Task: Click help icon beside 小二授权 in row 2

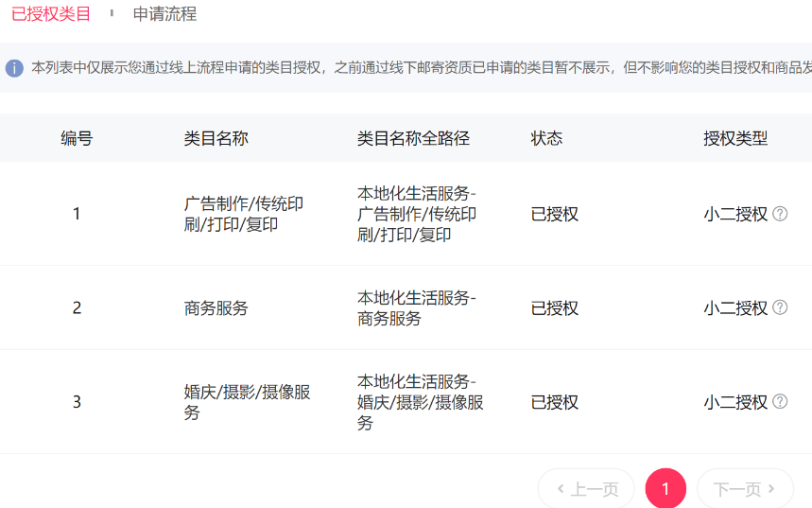Action: [x=780, y=307]
